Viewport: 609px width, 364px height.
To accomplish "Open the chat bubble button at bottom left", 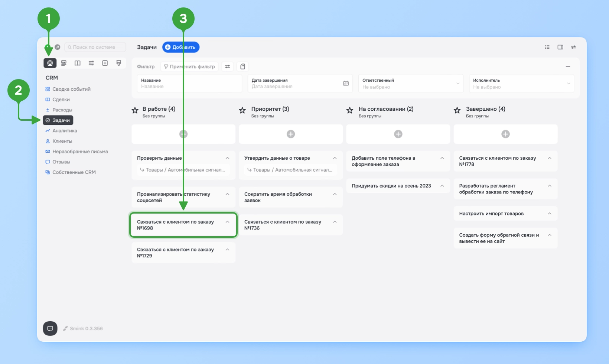I will tap(50, 328).
